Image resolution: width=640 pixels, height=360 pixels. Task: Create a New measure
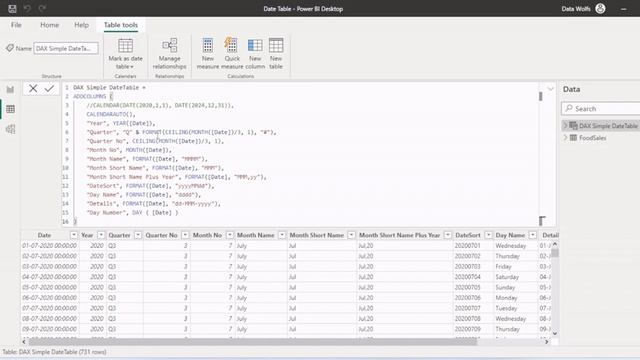(208, 53)
